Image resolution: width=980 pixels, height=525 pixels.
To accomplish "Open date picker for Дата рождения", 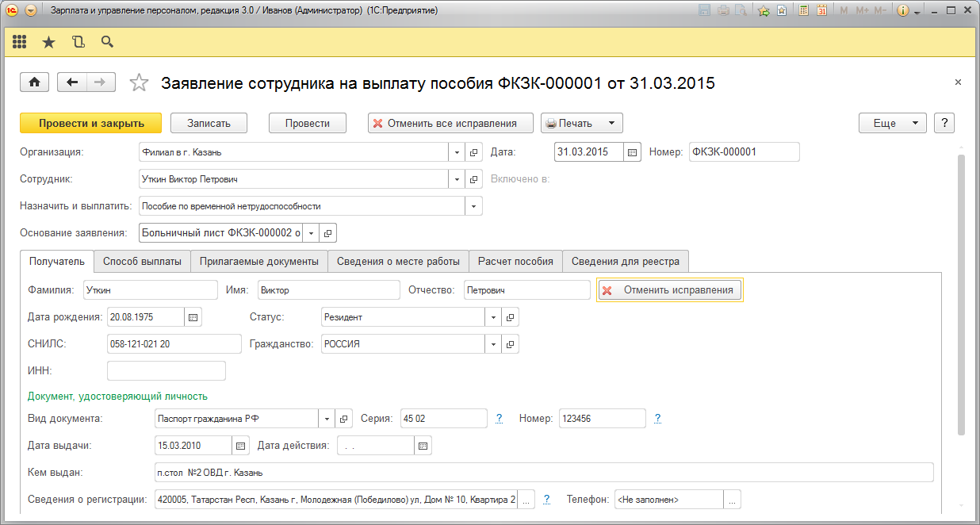I will click(193, 317).
